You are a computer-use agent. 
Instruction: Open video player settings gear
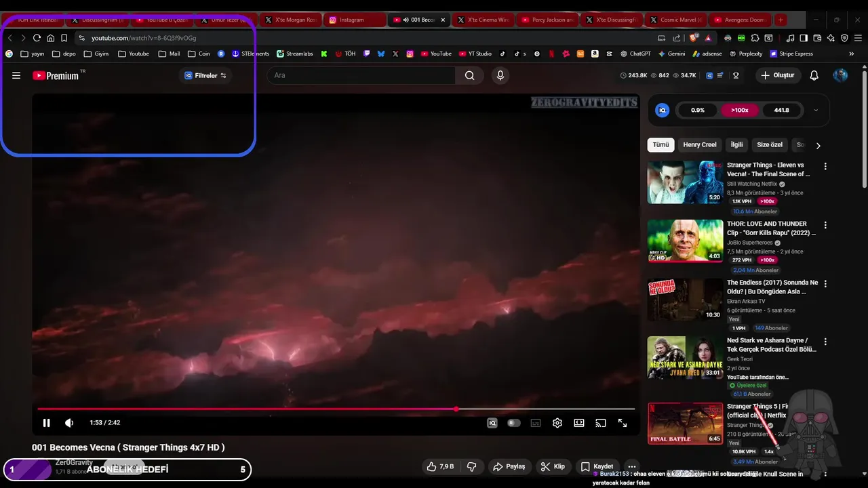557,423
